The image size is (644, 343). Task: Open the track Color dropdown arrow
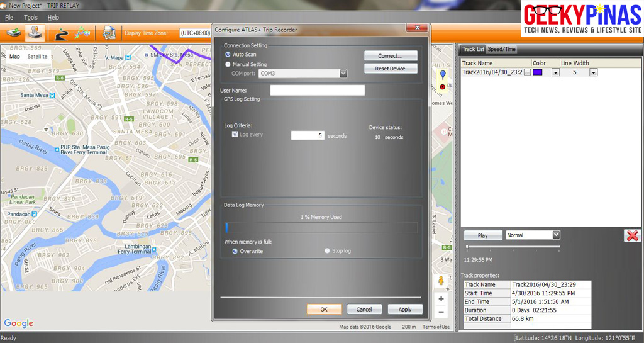[555, 72]
